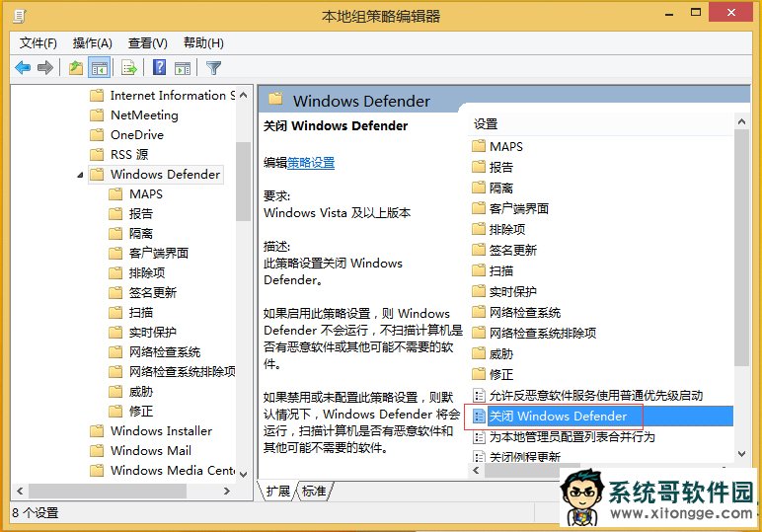Select the policy icon for 关闭 Windows Defender
The image size is (762, 532).
pos(479,417)
